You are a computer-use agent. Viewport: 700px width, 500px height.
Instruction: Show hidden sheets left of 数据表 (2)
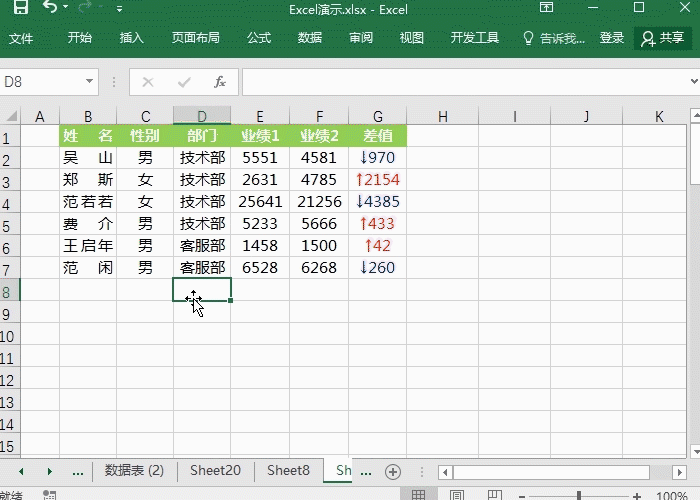click(78, 471)
